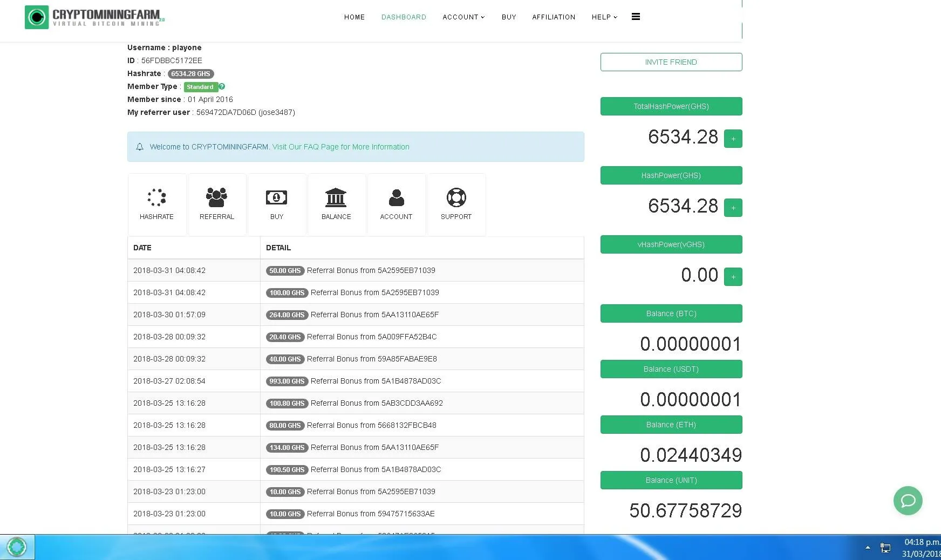This screenshot has width=941, height=560.
Task: Show hidden system tray icons
Action: [x=868, y=548]
